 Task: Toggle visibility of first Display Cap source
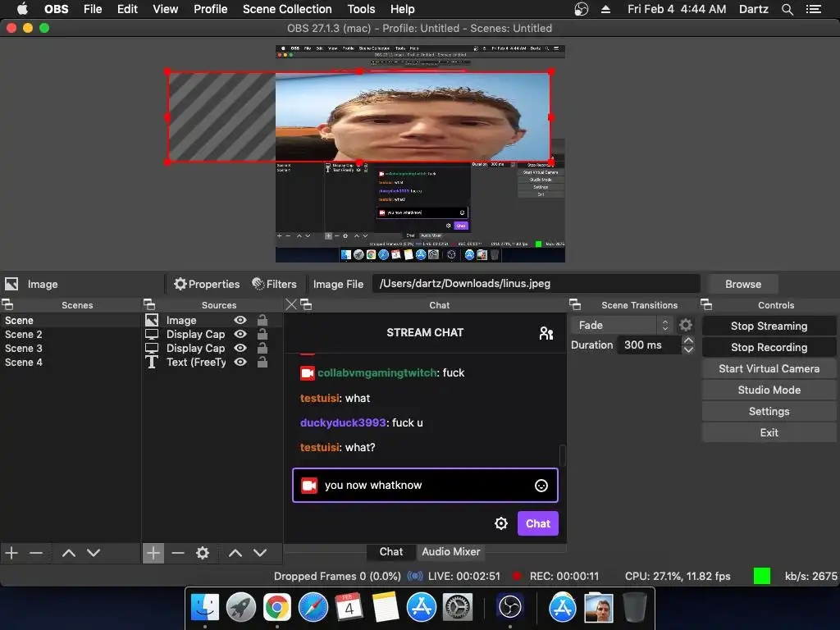coord(240,334)
